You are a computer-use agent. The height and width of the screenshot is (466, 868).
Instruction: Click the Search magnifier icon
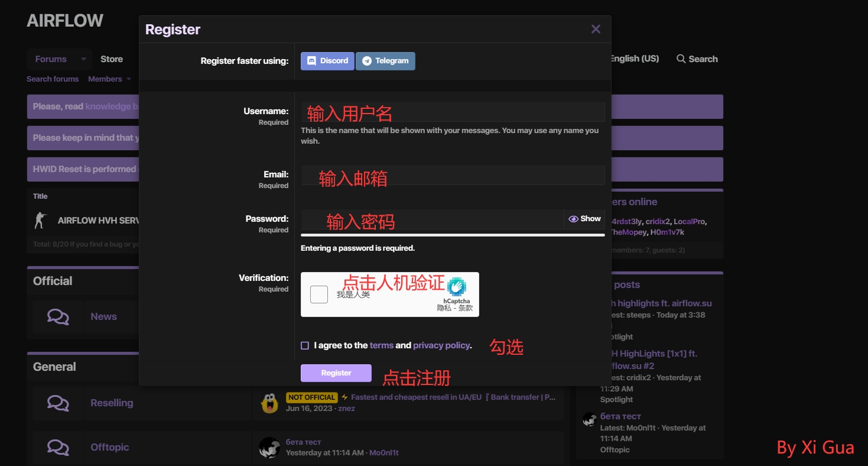tap(681, 59)
